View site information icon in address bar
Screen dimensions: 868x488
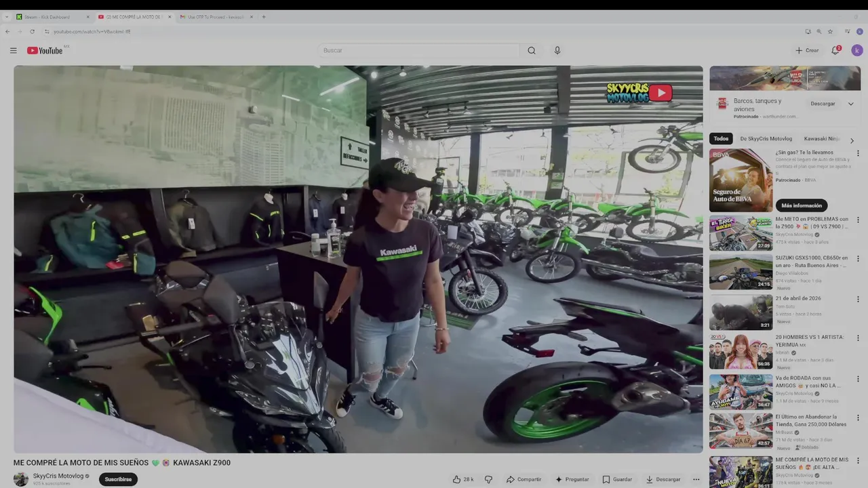[x=47, y=31]
